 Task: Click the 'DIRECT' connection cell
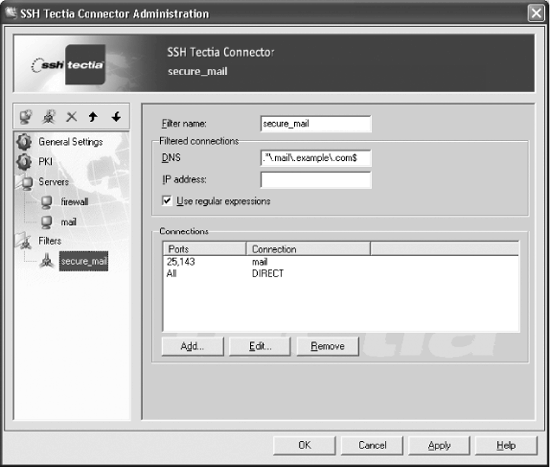(x=268, y=273)
